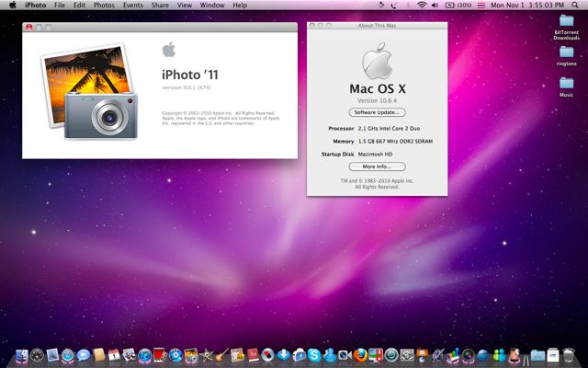This screenshot has height=368, width=588.
Task: Open Finder from the dock
Action: pos(22,355)
